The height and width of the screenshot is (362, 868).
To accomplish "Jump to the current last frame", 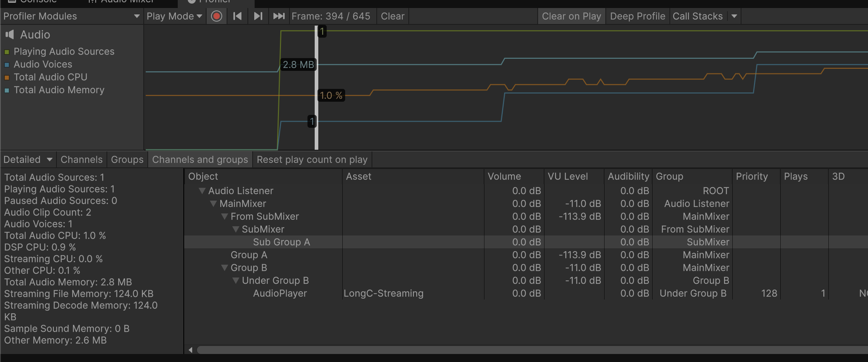I will point(279,16).
